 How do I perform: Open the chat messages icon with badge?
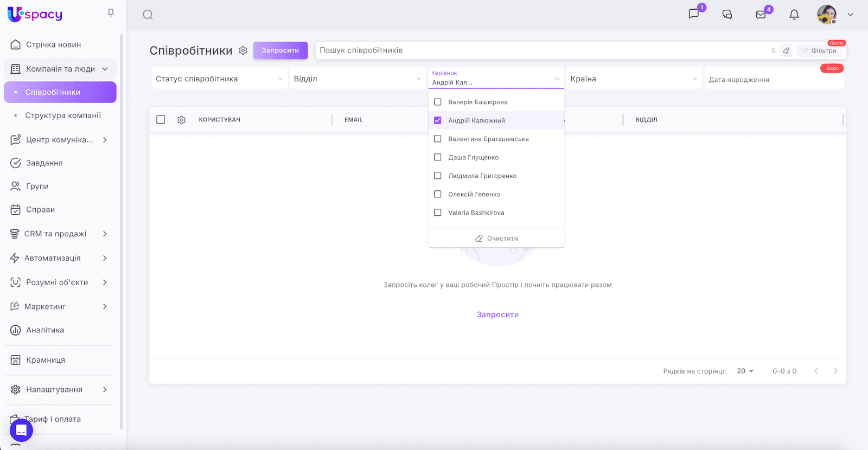[x=694, y=14]
